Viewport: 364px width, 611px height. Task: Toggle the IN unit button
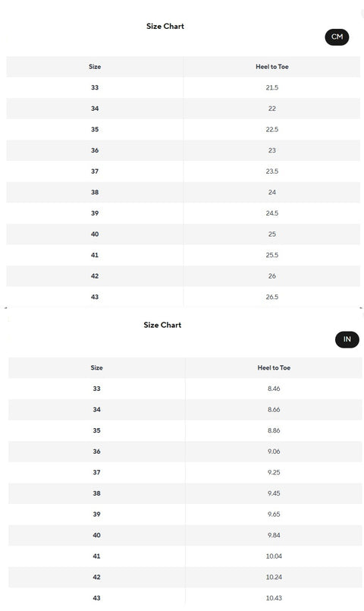[x=347, y=339]
